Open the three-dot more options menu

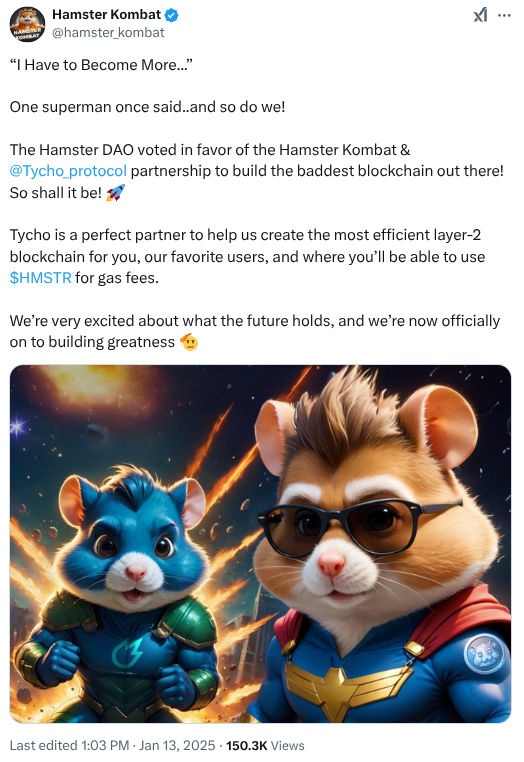click(505, 16)
